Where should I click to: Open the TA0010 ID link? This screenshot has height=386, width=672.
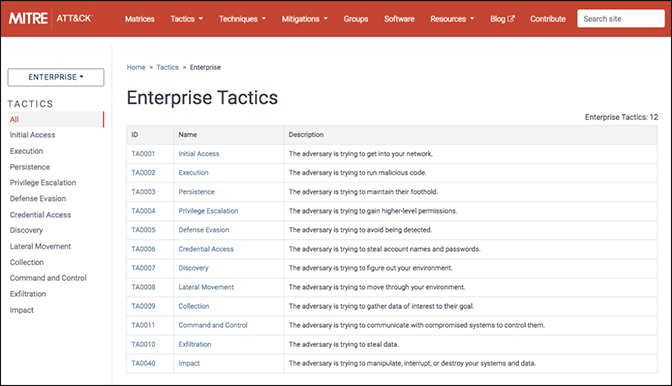tap(143, 344)
